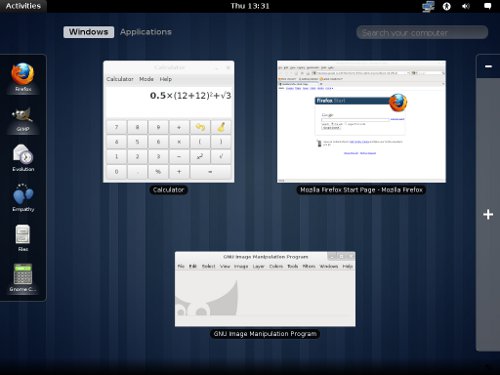Click the Calculator expression display 0.5×(12+12)²+√3
The height and width of the screenshot is (375, 500).
tap(190, 96)
